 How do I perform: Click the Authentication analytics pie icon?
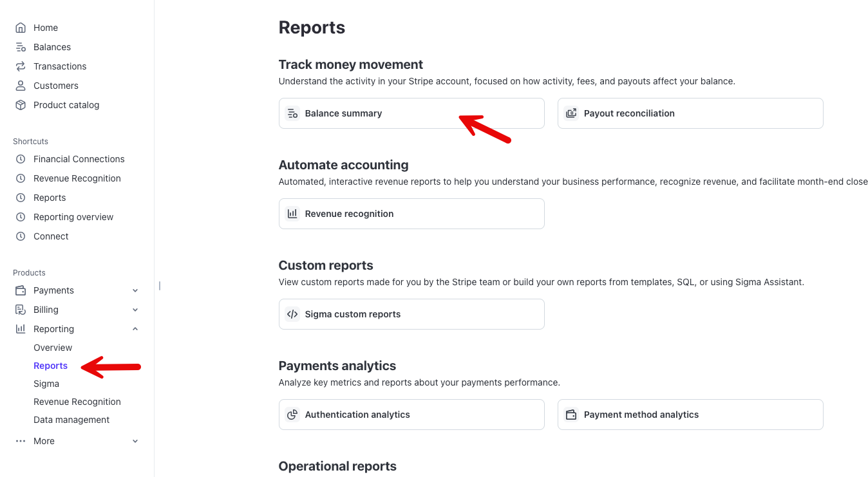coord(292,415)
